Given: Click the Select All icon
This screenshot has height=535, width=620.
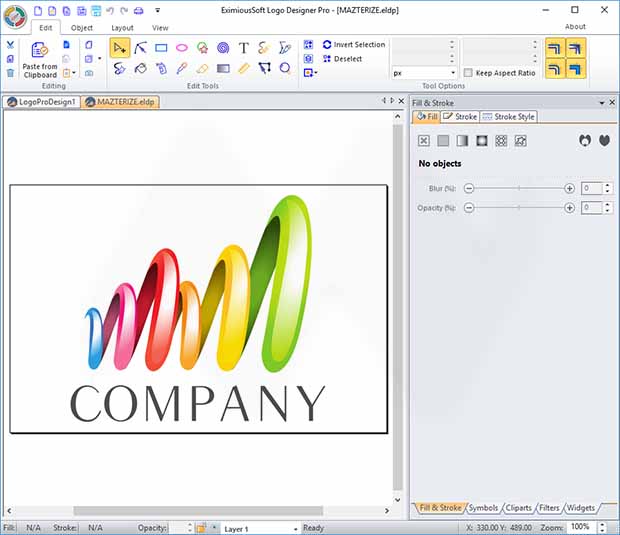Looking at the screenshot, I should click(x=308, y=44).
